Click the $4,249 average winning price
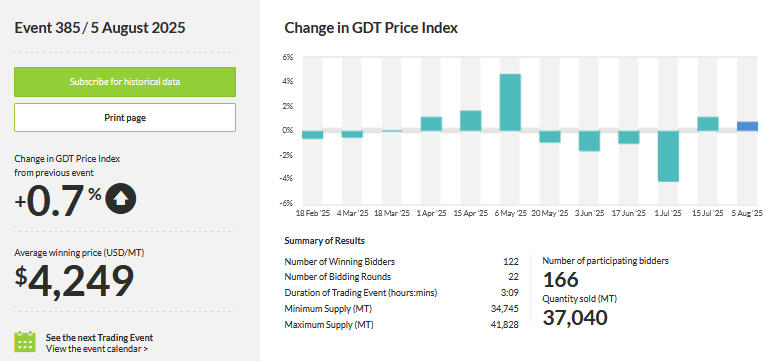The width and height of the screenshot is (767, 361). pyautogui.click(x=74, y=281)
